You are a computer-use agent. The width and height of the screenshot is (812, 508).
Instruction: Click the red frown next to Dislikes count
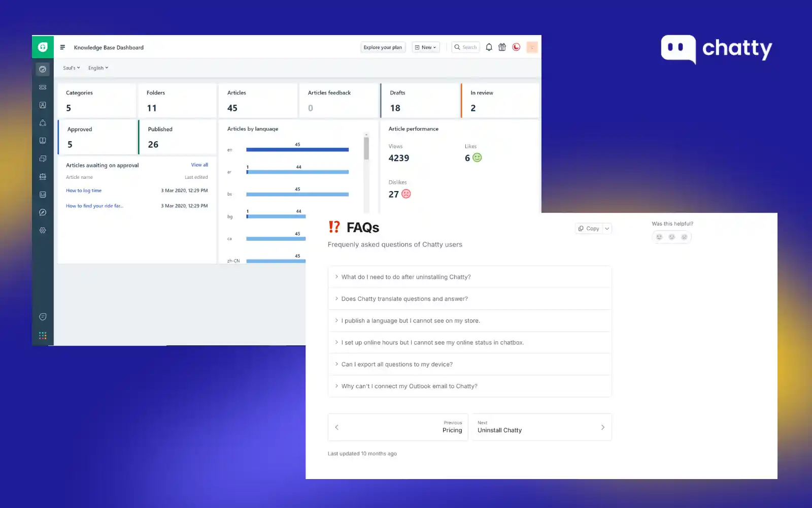coord(406,194)
